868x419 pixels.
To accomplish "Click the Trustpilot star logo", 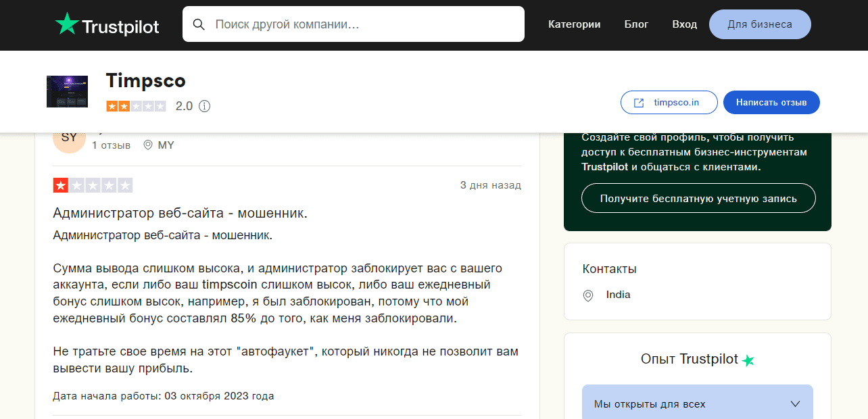I will click(67, 24).
